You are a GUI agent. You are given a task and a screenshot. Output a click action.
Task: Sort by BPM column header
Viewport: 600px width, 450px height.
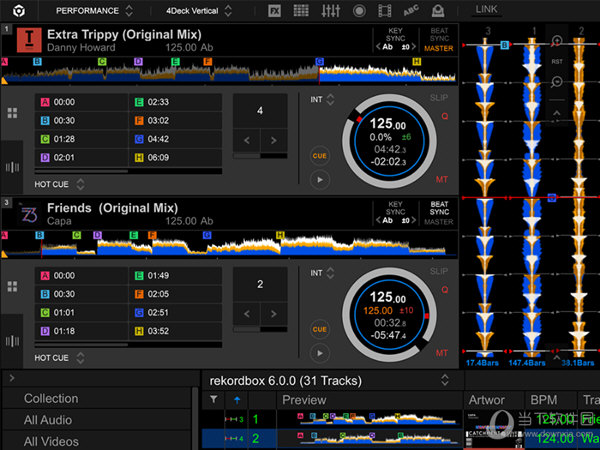click(543, 400)
